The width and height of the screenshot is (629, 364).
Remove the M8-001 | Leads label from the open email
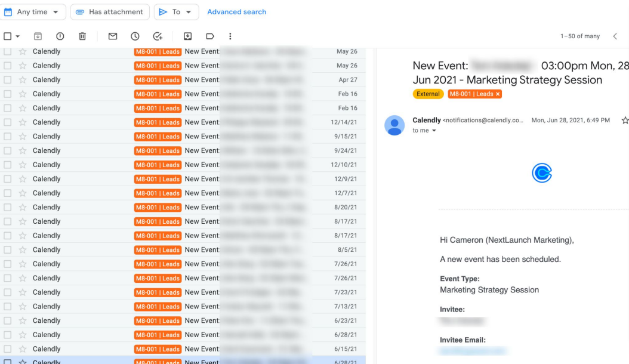[x=498, y=94]
